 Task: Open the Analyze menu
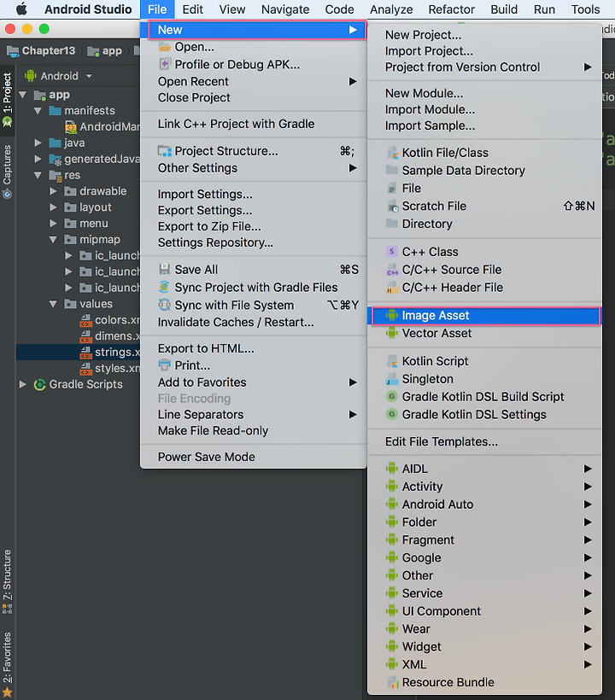[391, 9]
